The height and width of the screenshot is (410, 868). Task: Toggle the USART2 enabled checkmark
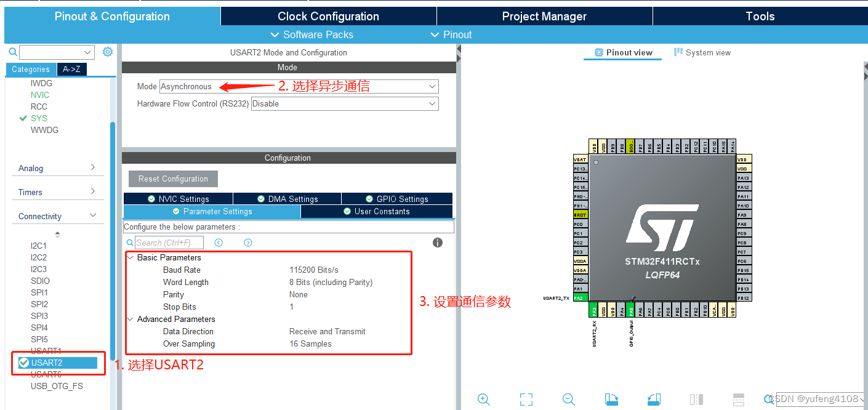(24, 363)
